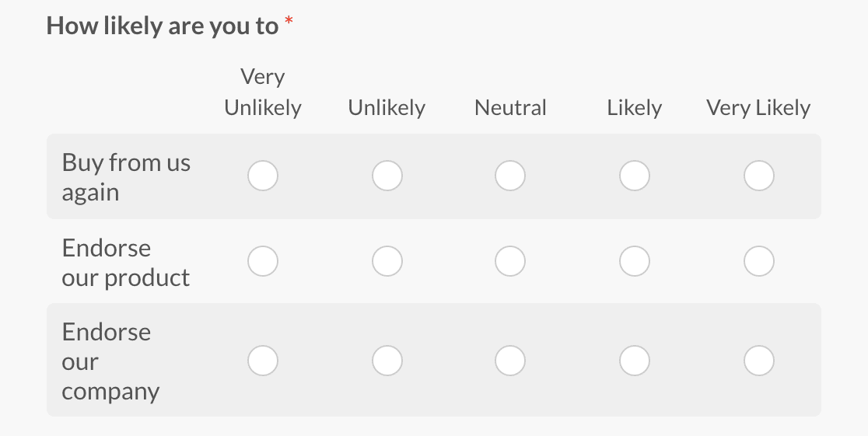Click the 'Endorse our product' row label
Viewport: 868px width, 436px height.
pyautogui.click(x=126, y=263)
